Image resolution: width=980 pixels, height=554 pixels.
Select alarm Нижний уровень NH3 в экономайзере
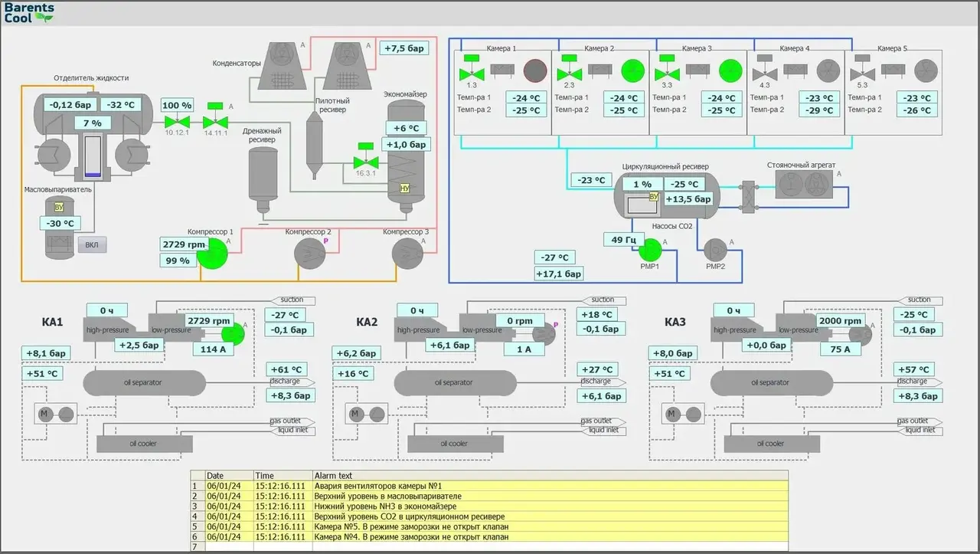[x=488, y=506]
